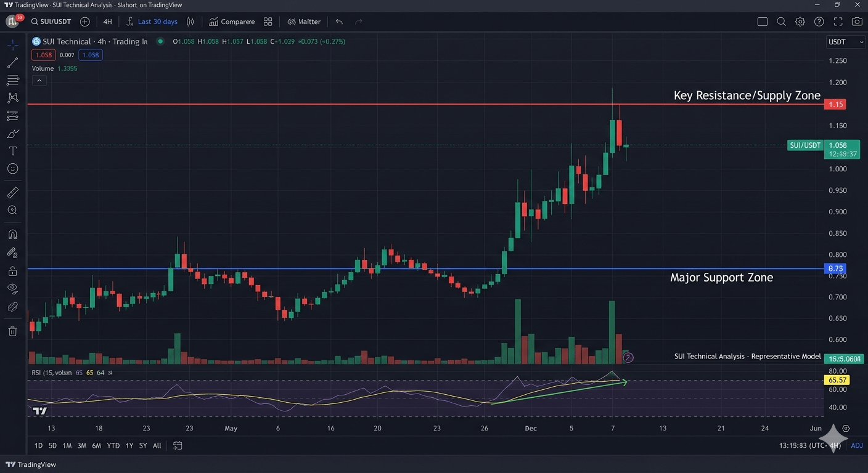Select the text annotation tool

tap(12, 151)
